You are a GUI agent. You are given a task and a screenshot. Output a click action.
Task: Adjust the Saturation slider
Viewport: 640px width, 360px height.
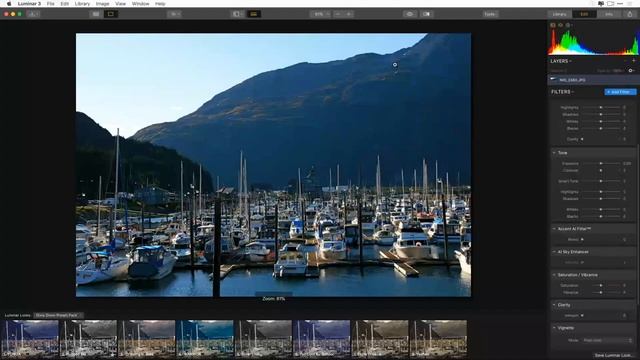pos(601,285)
